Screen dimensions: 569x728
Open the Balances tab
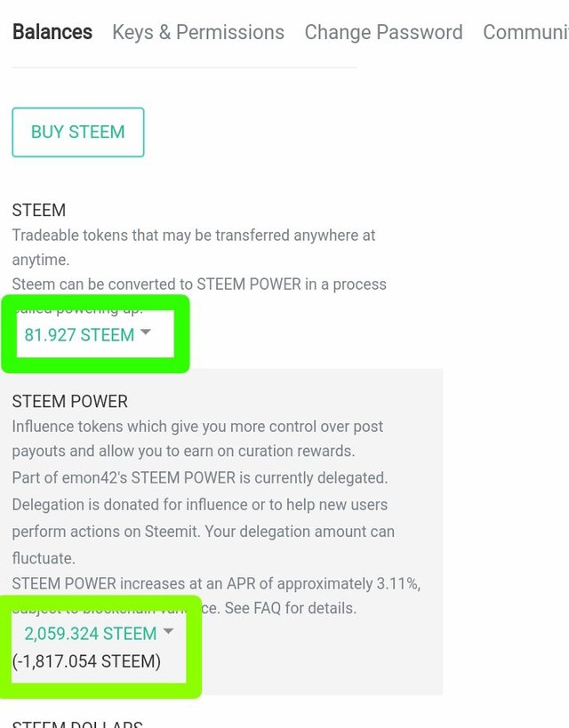click(x=52, y=33)
